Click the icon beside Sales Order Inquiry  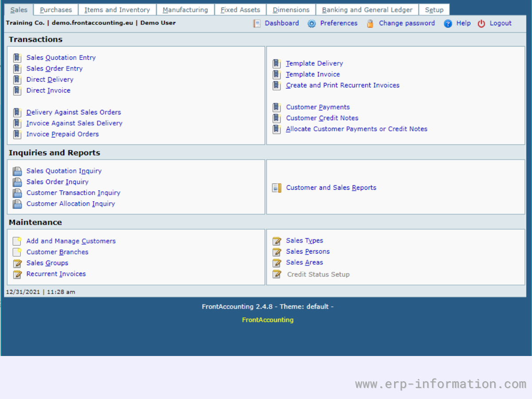(17, 182)
